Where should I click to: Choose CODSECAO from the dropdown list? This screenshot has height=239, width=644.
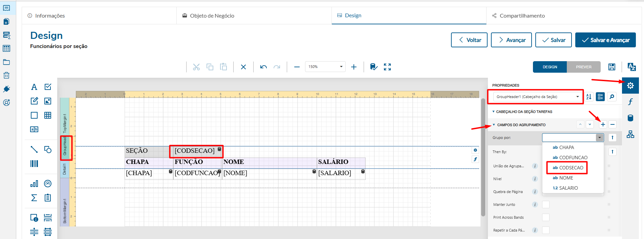(573, 168)
